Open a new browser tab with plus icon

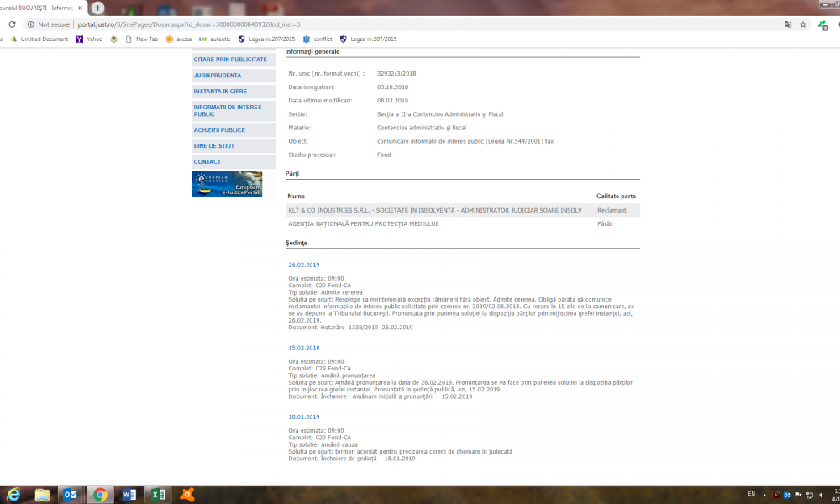pos(97,8)
